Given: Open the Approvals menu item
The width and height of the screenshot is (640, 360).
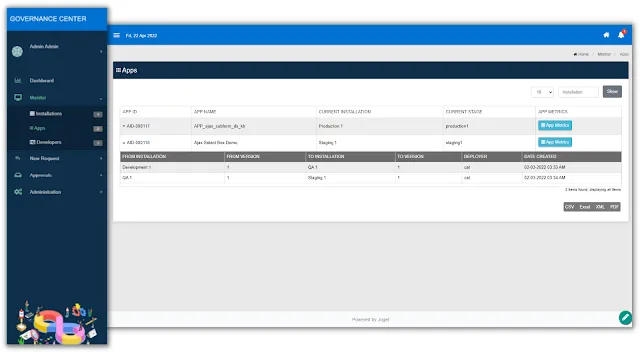Looking at the screenshot, I should (40, 175).
